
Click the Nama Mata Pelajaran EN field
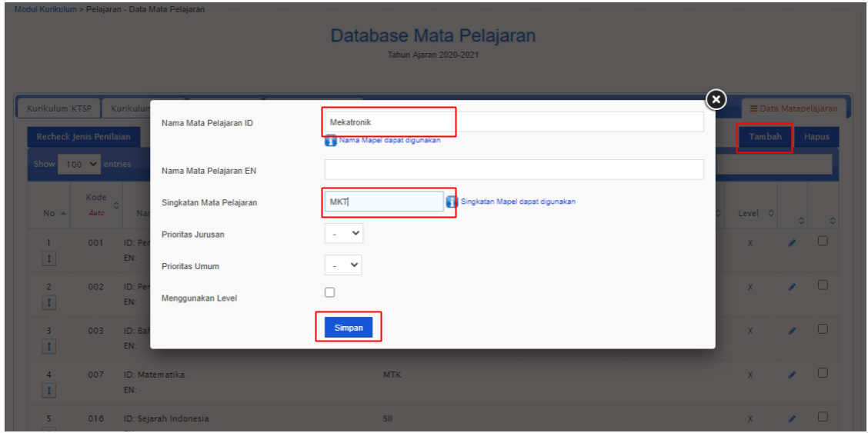514,170
